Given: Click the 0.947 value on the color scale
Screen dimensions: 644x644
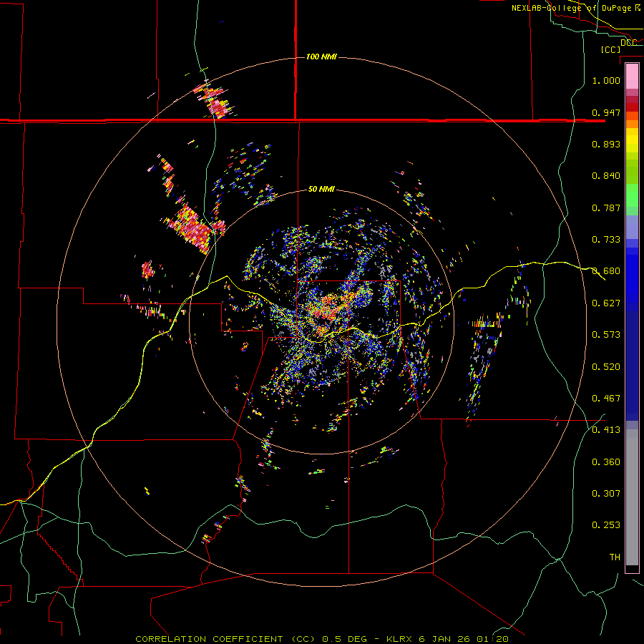Looking at the screenshot, I should click(x=606, y=112).
